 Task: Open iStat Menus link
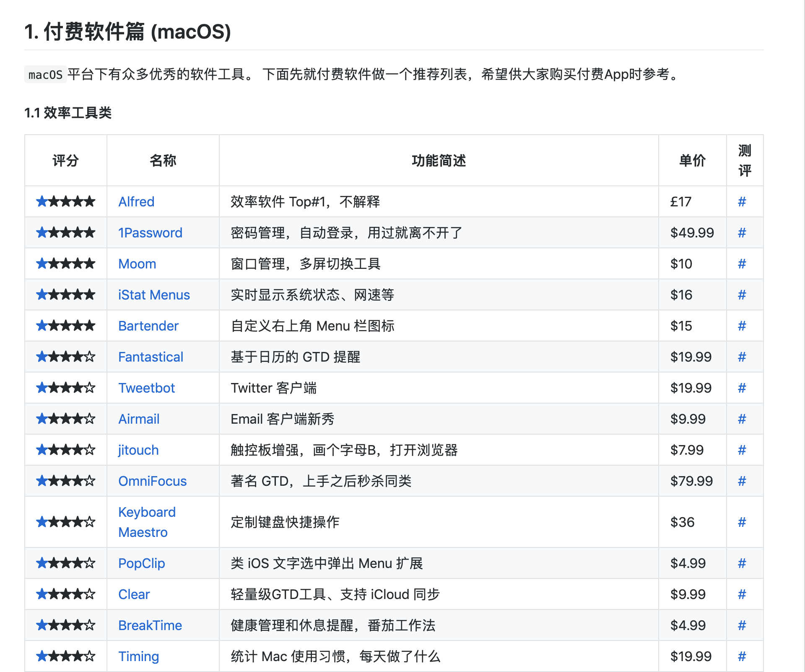[x=154, y=295]
